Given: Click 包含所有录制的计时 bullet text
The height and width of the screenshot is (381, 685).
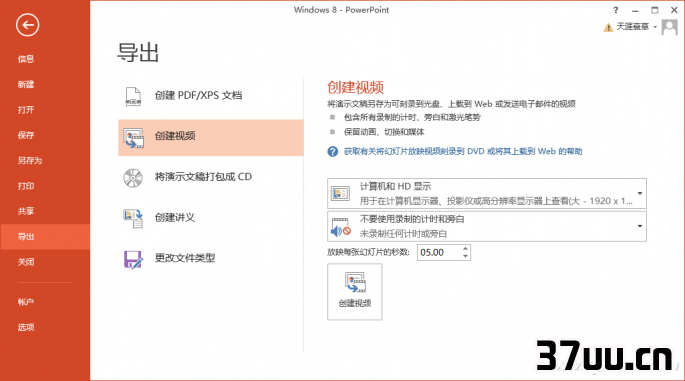Looking at the screenshot, I should 412,118.
